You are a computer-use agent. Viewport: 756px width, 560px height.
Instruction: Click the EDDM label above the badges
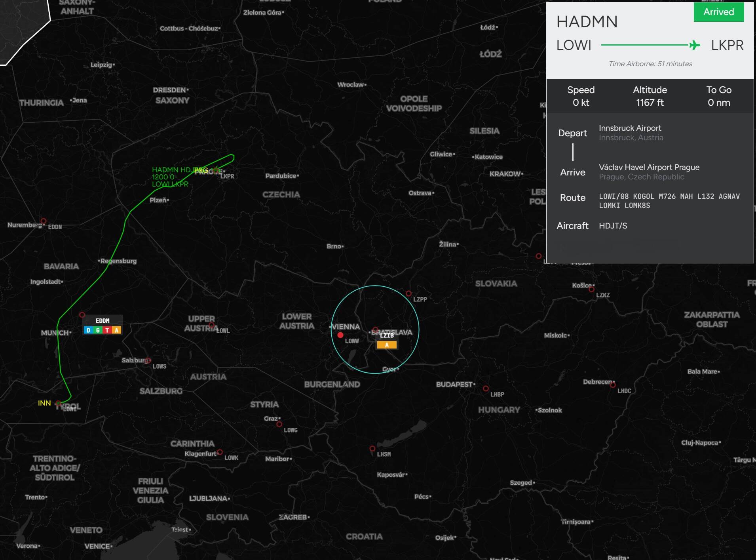click(x=103, y=321)
